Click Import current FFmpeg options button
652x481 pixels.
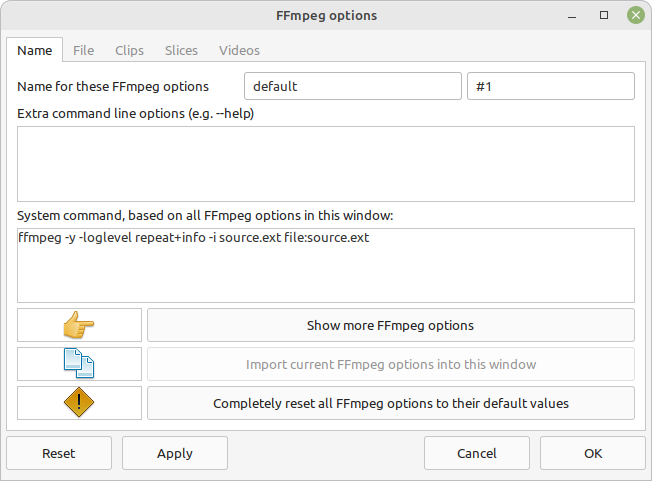pyautogui.click(x=391, y=364)
